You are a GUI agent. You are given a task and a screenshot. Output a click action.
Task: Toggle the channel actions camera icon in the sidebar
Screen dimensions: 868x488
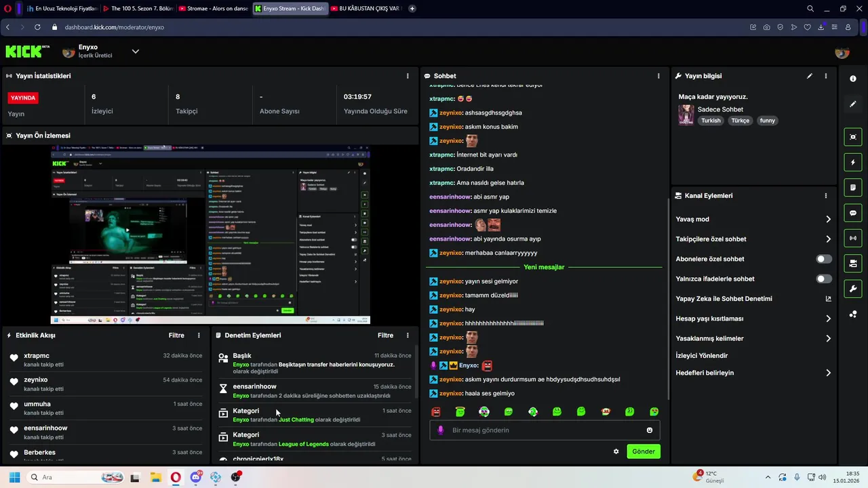(852, 263)
